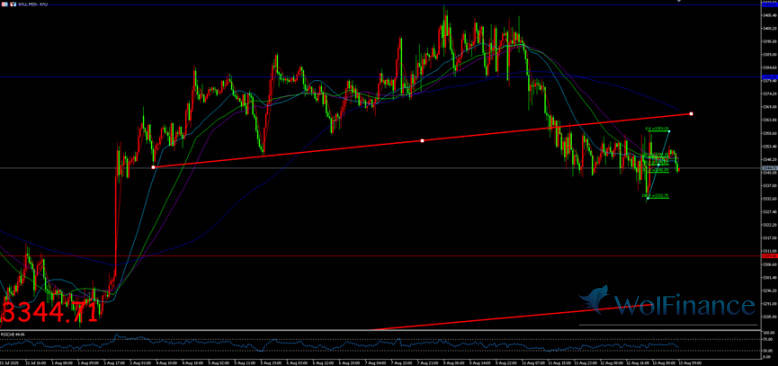The height and width of the screenshot is (366, 778).
Task: Click the red line price tag on axis
Action: point(769,256)
